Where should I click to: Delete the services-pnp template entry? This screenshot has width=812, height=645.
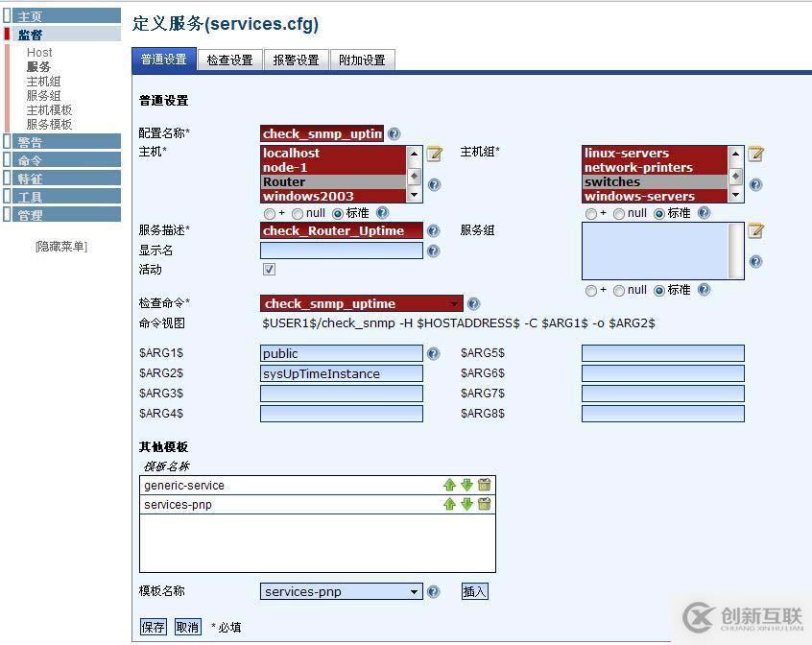(x=484, y=504)
